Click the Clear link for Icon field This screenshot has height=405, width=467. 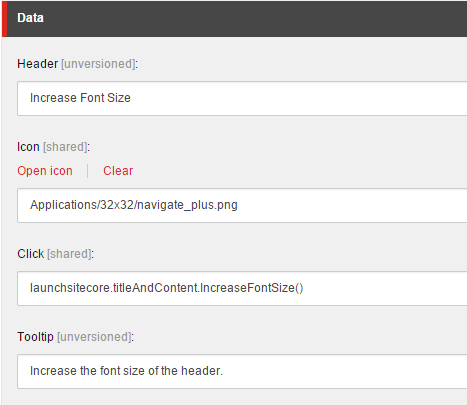click(118, 171)
